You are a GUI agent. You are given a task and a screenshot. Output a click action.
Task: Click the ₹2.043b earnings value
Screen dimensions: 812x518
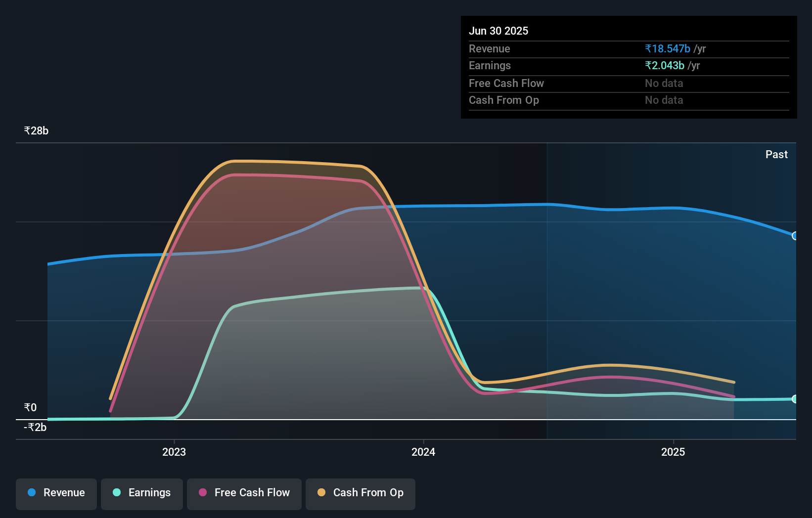pyautogui.click(x=665, y=65)
